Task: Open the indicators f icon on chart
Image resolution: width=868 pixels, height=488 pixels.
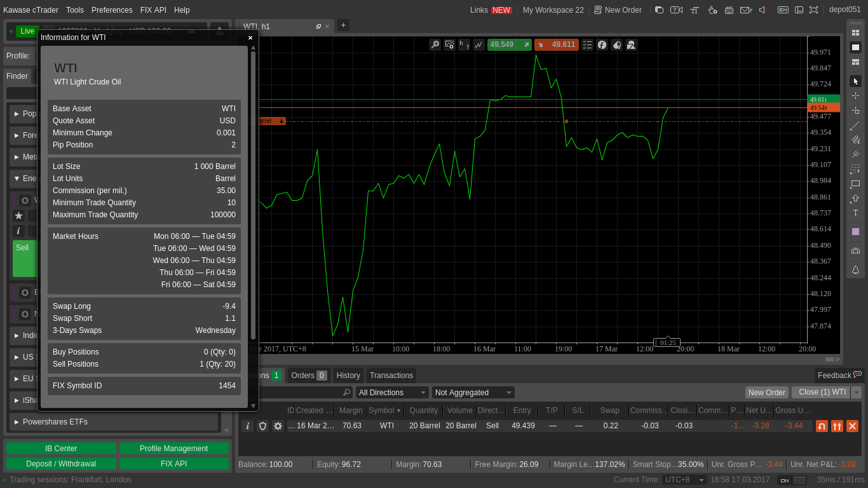Action: click(x=602, y=44)
